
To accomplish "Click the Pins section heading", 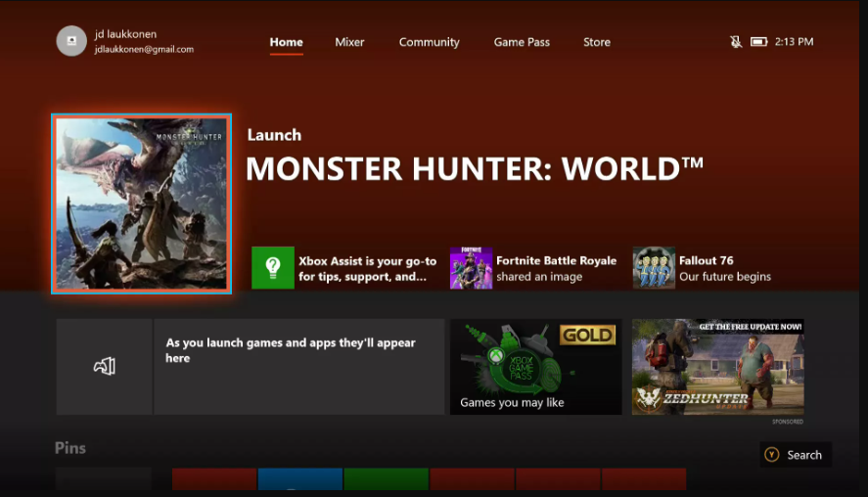I will click(x=70, y=448).
